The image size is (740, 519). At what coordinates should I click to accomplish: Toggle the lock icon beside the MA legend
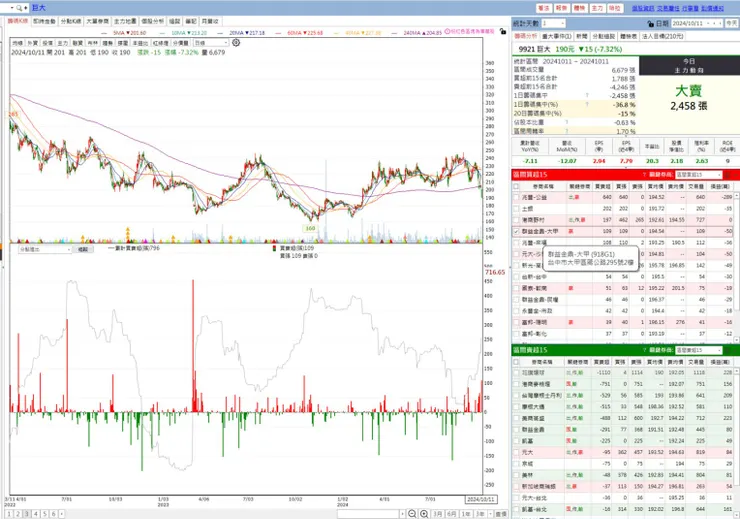point(503,32)
